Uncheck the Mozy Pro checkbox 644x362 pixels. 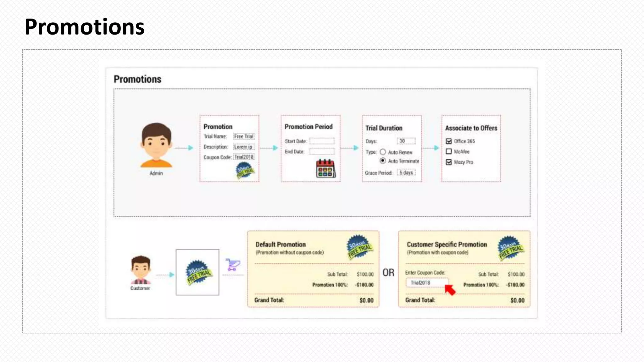449,162
